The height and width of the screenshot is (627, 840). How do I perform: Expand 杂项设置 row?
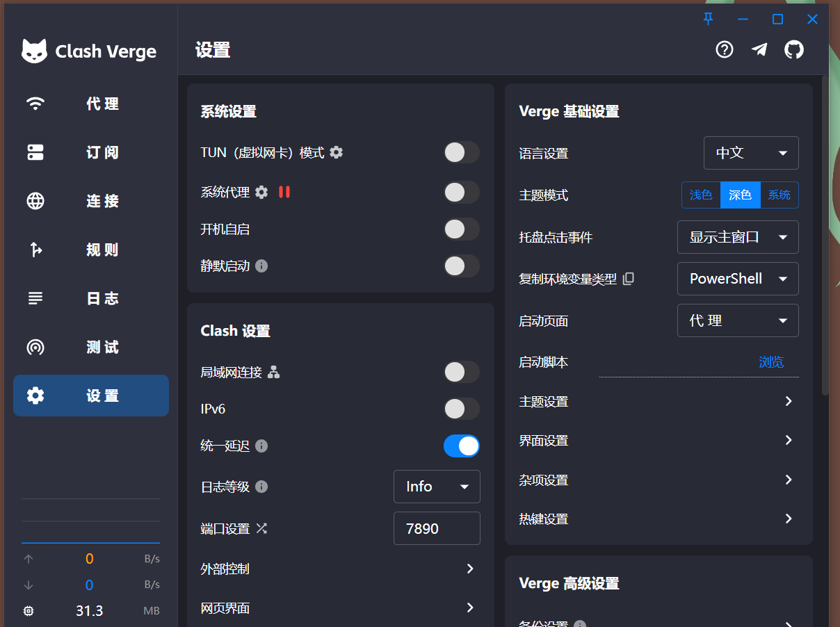(659, 480)
